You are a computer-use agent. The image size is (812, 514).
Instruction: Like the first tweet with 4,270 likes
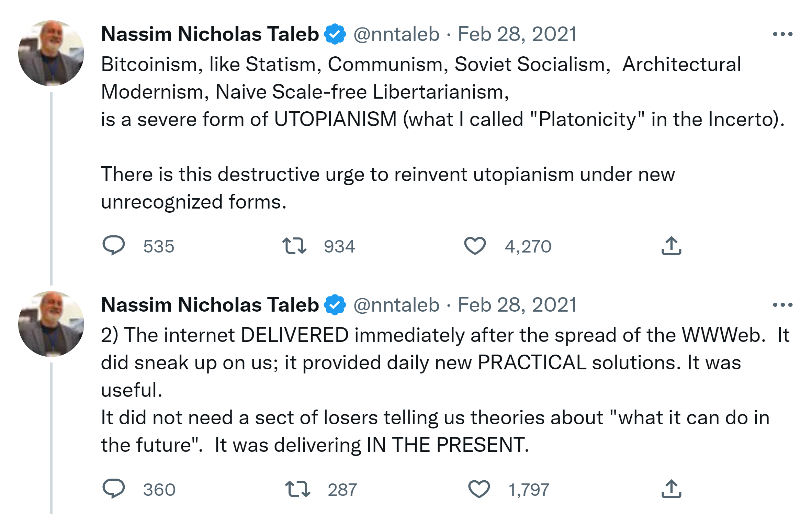point(475,246)
